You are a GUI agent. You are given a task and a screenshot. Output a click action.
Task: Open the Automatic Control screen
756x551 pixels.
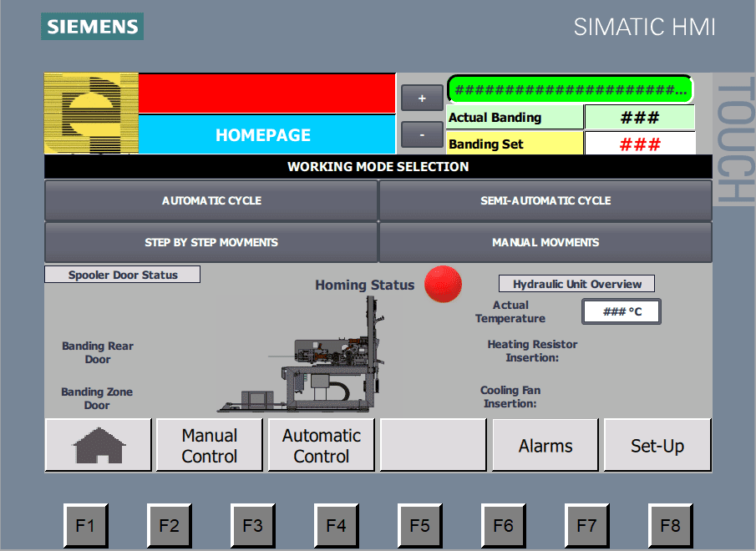[322, 445]
